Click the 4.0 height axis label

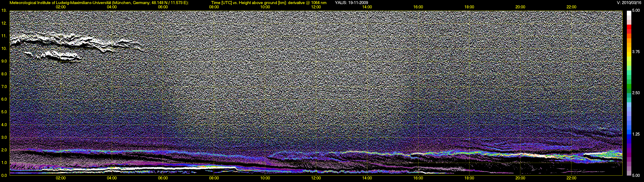point(4,125)
